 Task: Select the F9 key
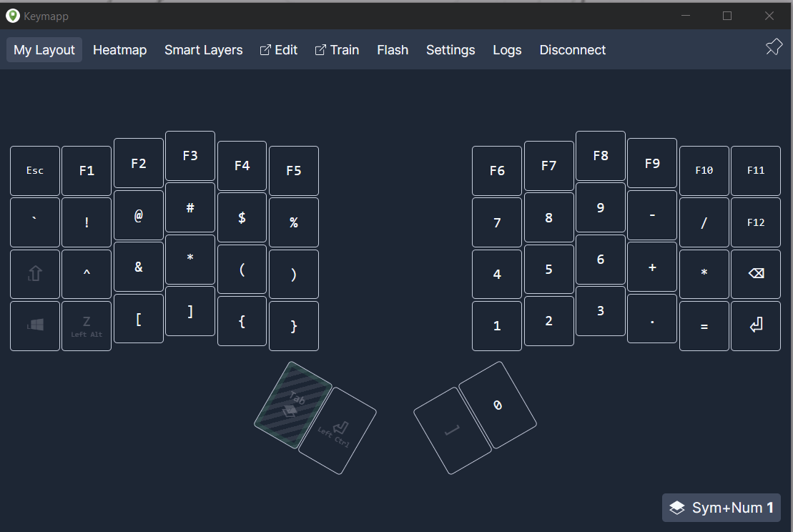(x=652, y=163)
